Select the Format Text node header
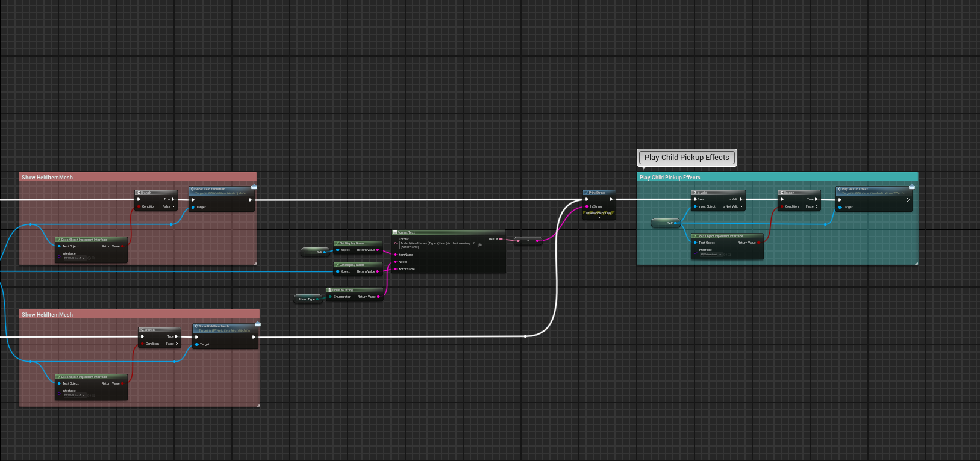 [448, 232]
